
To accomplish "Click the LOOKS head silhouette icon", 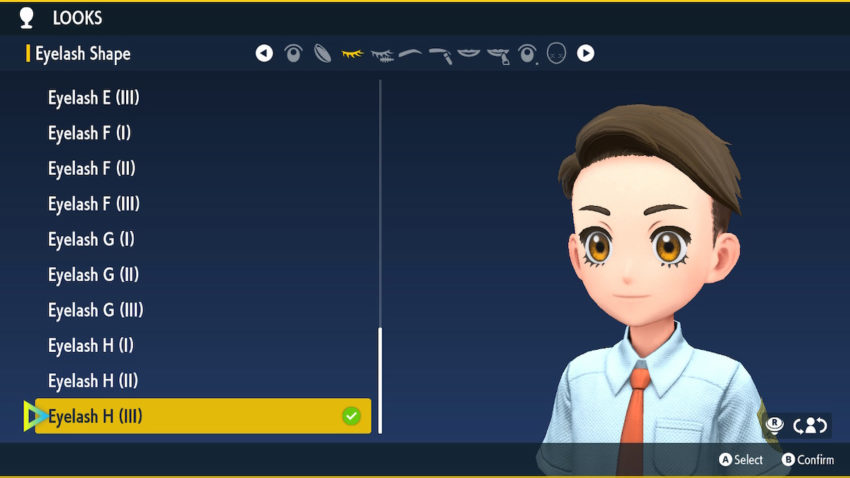I will [27, 18].
